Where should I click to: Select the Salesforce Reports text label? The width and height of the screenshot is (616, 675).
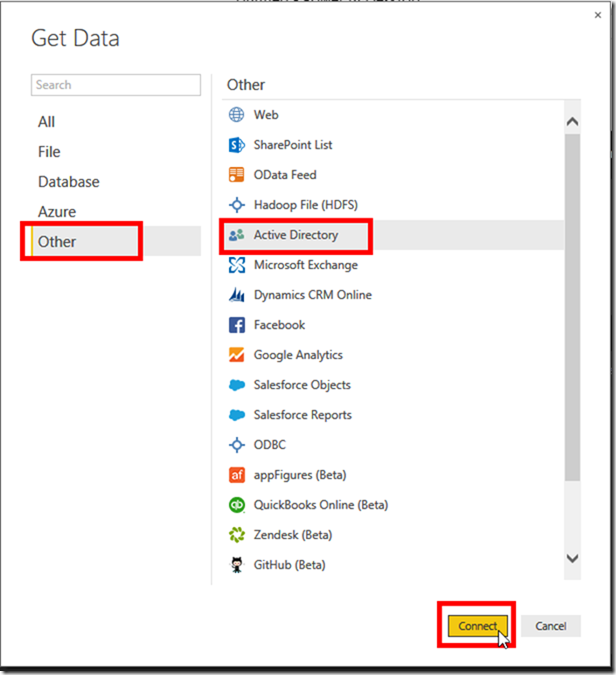click(x=303, y=415)
